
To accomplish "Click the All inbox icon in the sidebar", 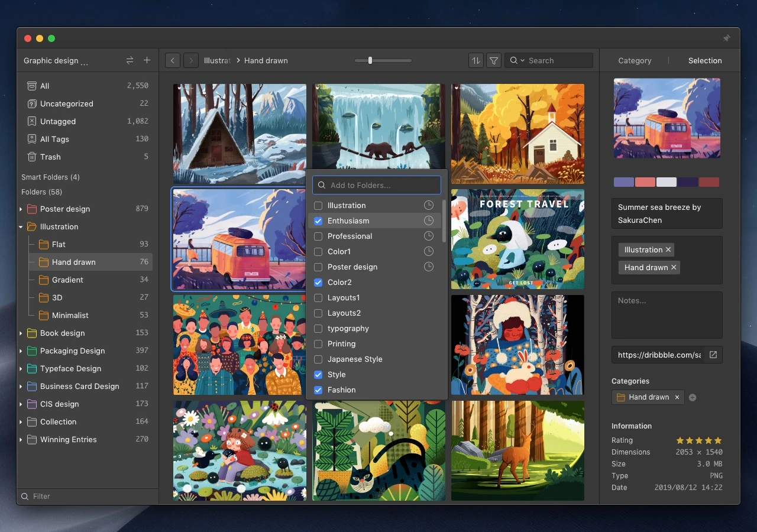I will pyautogui.click(x=32, y=86).
